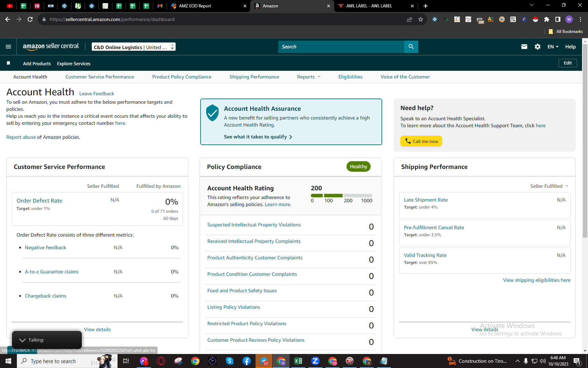Open the EN language dropdown

(x=553, y=47)
